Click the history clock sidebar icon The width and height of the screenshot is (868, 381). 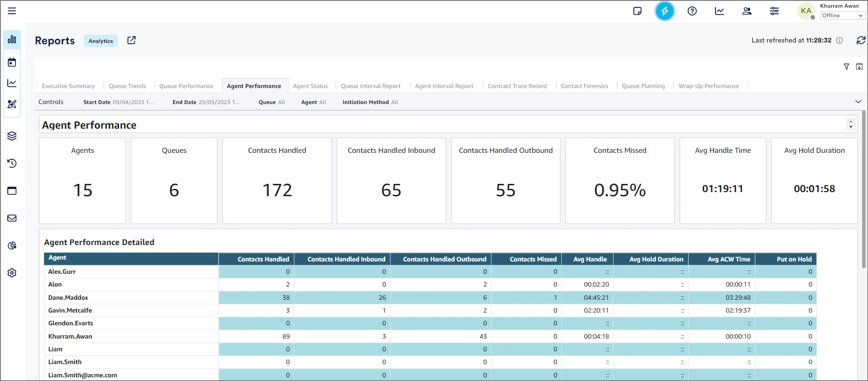12,163
